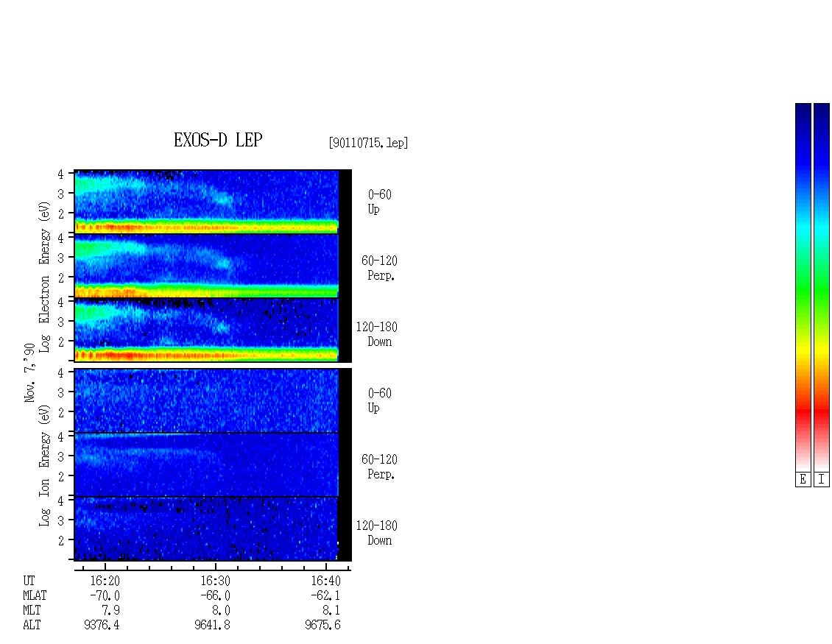The image size is (832, 644).
Task: Click the MLT value 8.1
Action: tap(331, 611)
